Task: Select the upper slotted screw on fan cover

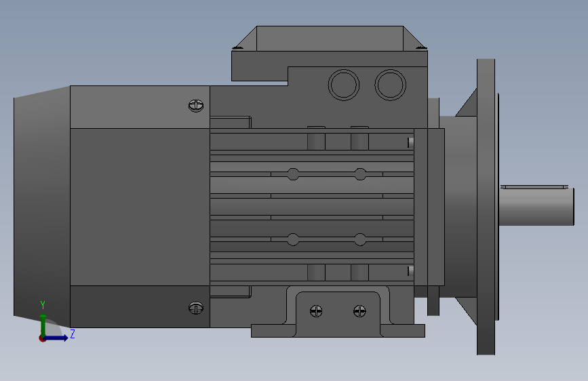Action: 196,106
